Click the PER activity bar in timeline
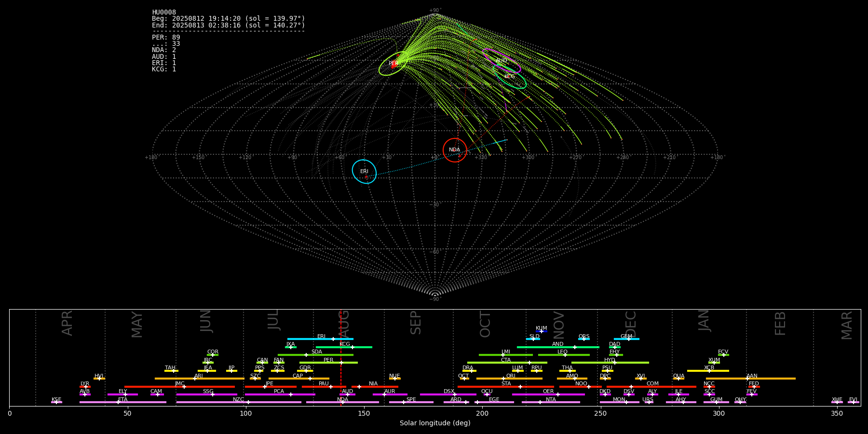 pos(328,363)
